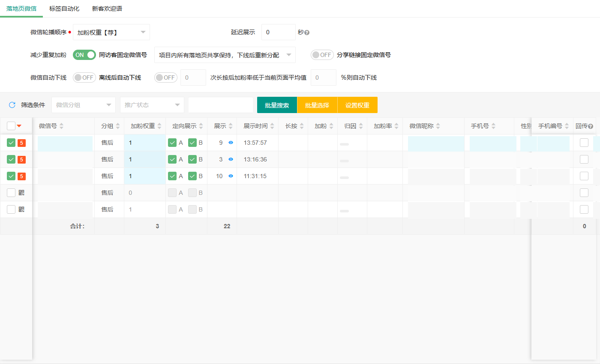Click eye icon in row with 13:57:57
The width and height of the screenshot is (600, 364).
pos(231,143)
